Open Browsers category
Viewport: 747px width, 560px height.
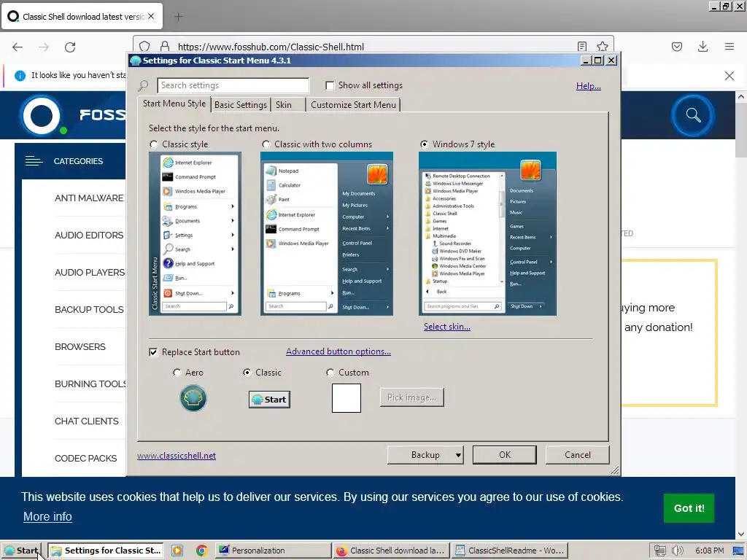80,346
